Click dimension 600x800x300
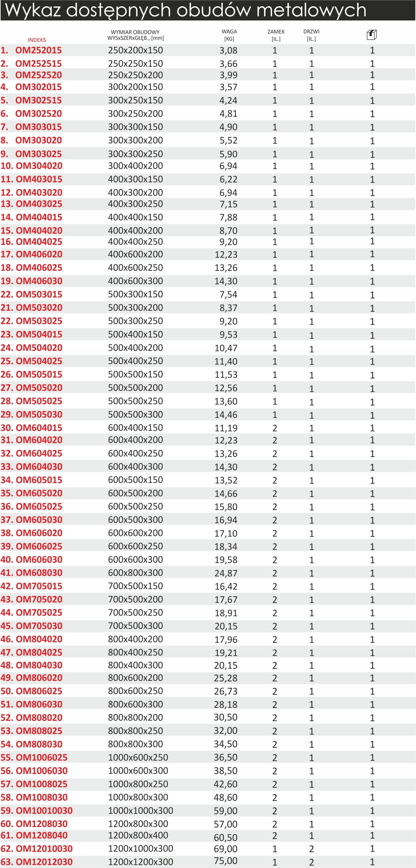 (x=135, y=573)
